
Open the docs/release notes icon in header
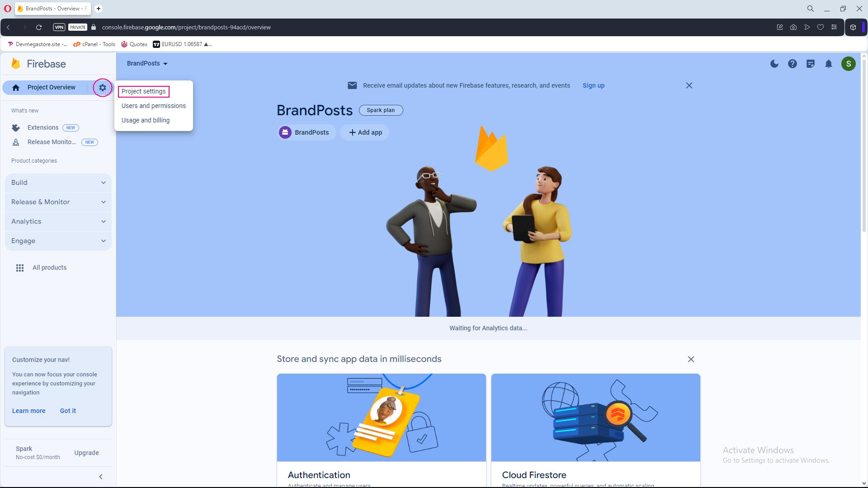point(811,64)
